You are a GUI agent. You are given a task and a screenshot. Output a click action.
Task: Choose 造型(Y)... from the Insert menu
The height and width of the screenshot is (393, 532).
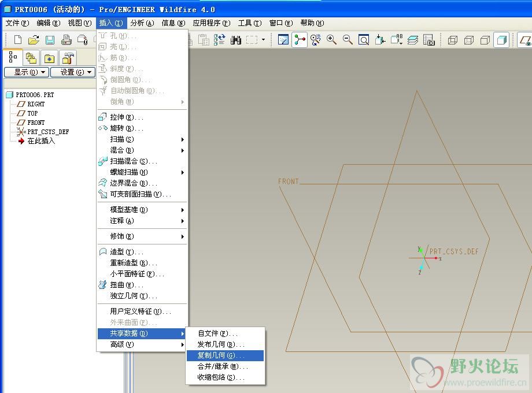pos(142,252)
